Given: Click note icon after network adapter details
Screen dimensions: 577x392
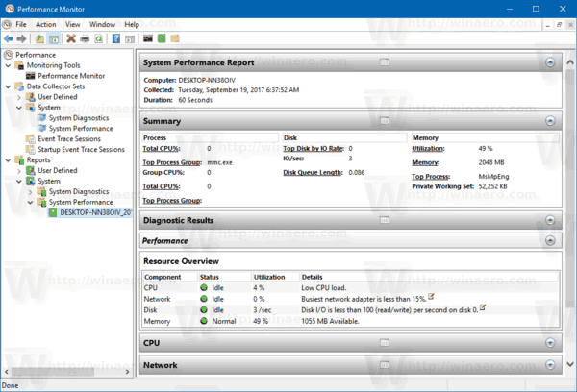Looking at the screenshot, I should (431, 296).
